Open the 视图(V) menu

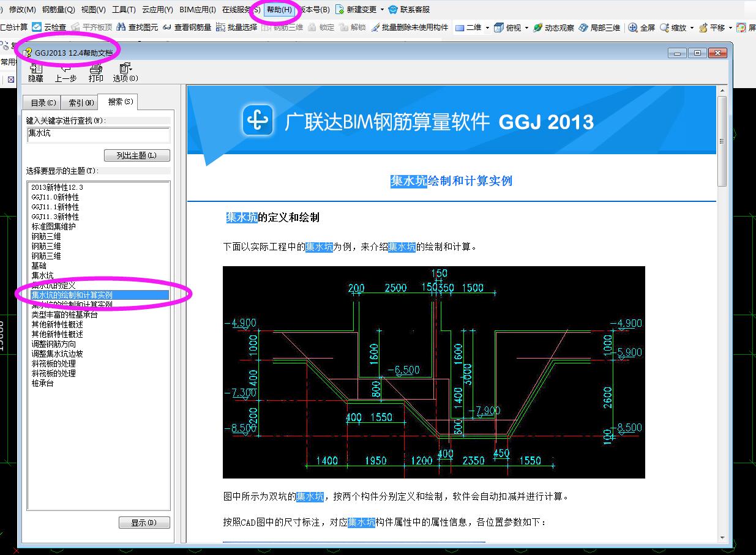pos(94,10)
